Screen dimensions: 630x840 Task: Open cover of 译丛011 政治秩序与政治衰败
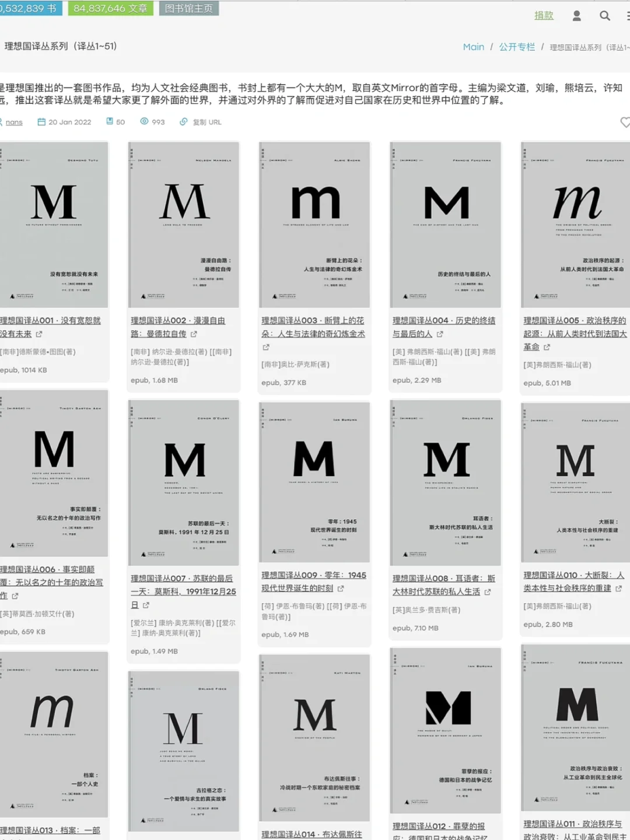point(575,727)
